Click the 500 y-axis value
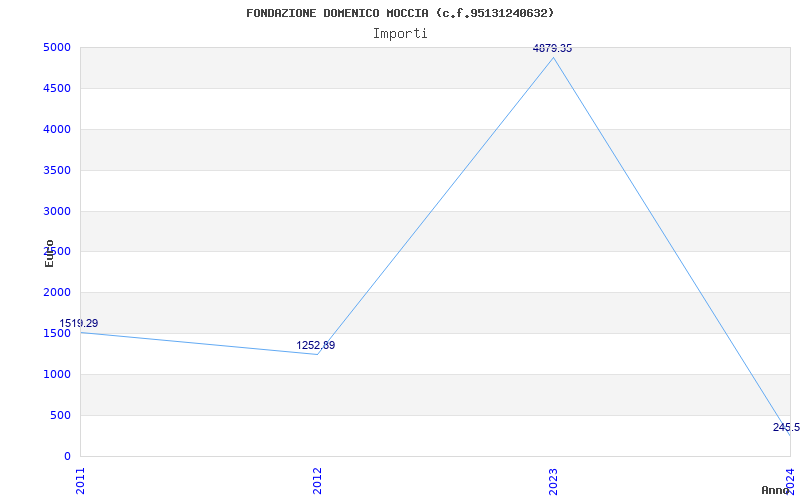This screenshot has width=800, height=500. point(60,415)
